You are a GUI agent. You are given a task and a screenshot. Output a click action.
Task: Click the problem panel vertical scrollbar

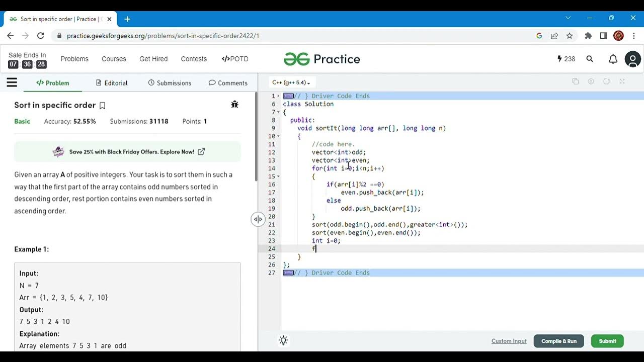tap(256, 137)
